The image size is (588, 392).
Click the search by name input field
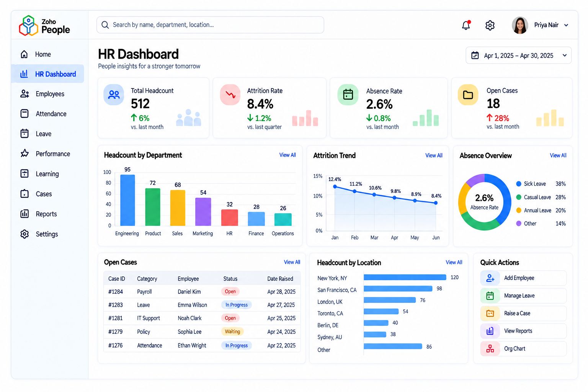(210, 25)
